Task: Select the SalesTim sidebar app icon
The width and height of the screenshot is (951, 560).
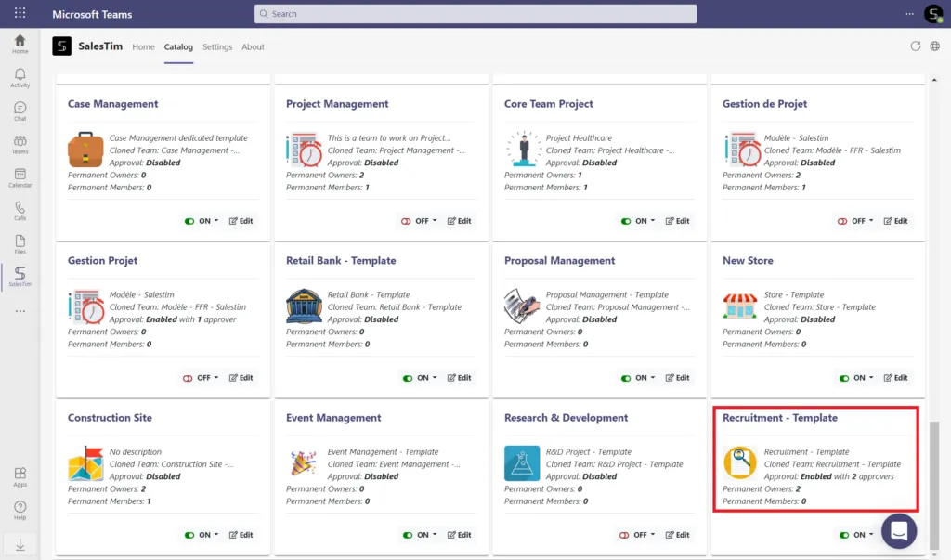Action: (x=20, y=276)
